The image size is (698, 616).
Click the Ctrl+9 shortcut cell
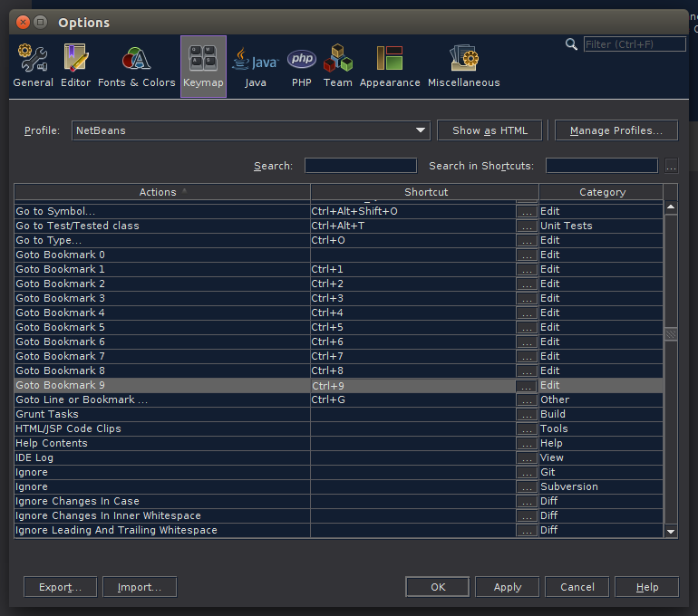point(413,386)
